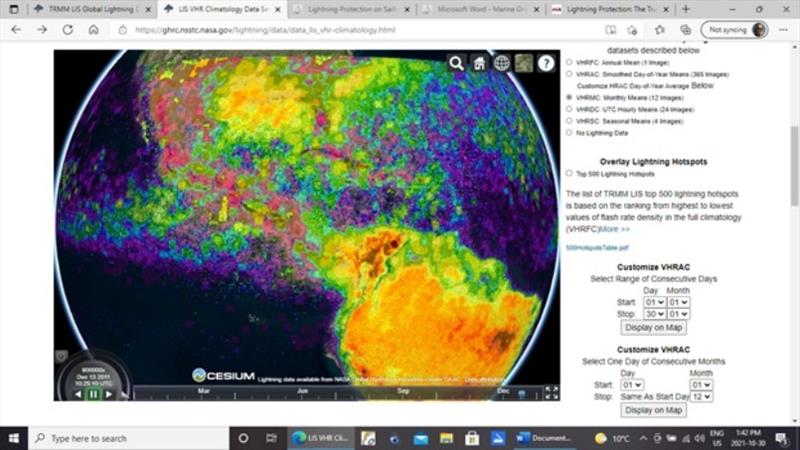Play animation in reverse
The width and height of the screenshot is (800, 450).
[x=78, y=394]
